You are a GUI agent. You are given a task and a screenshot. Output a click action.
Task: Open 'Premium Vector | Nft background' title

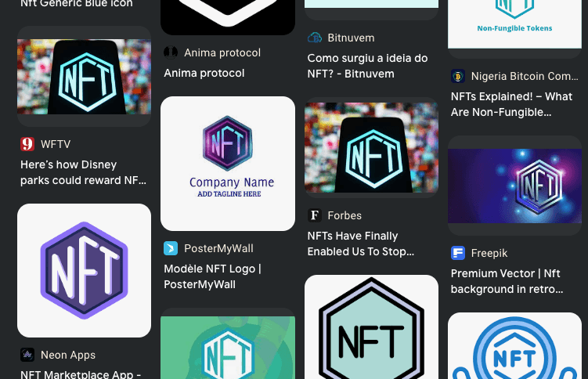point(507,281)
